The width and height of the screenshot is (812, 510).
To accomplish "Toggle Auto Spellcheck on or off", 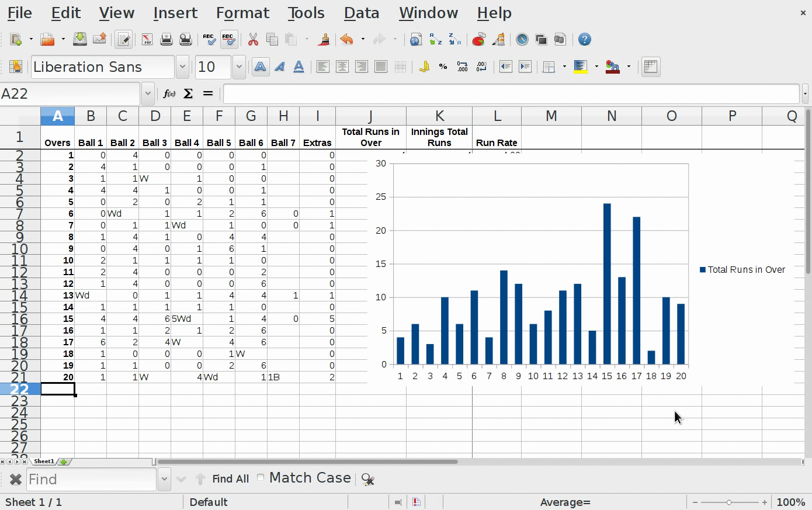I will coord(228,40).
